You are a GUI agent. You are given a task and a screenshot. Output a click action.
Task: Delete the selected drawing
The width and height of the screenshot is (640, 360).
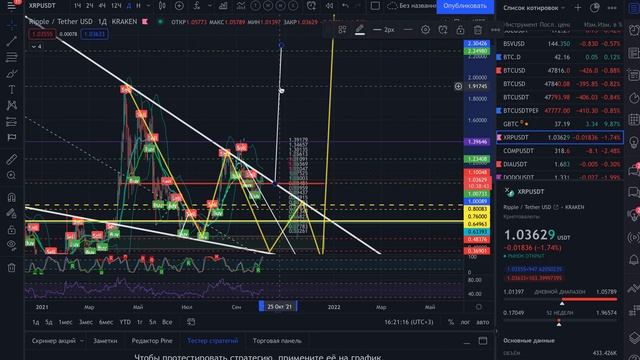[x=478, y=30]
